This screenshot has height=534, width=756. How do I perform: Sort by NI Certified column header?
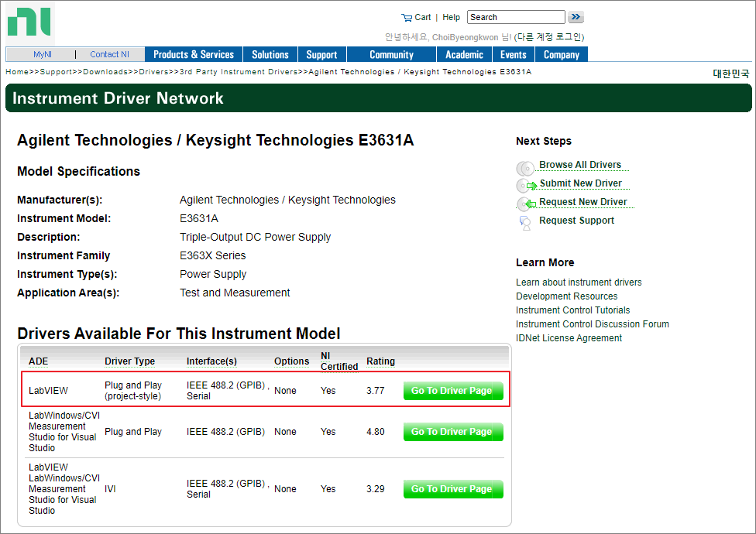(339, 361)
